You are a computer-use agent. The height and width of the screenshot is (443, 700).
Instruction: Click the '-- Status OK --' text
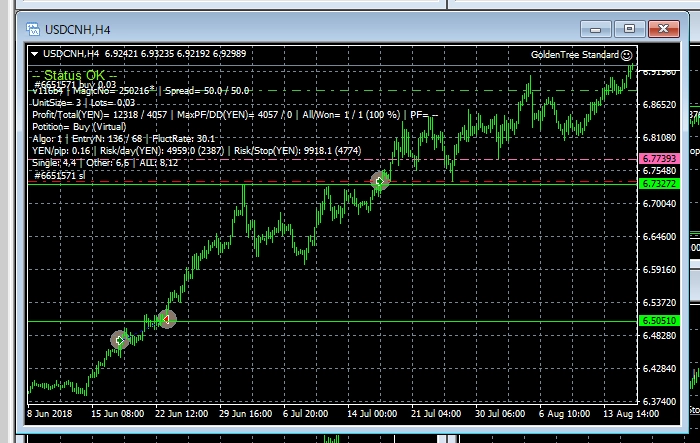(75, 75)
